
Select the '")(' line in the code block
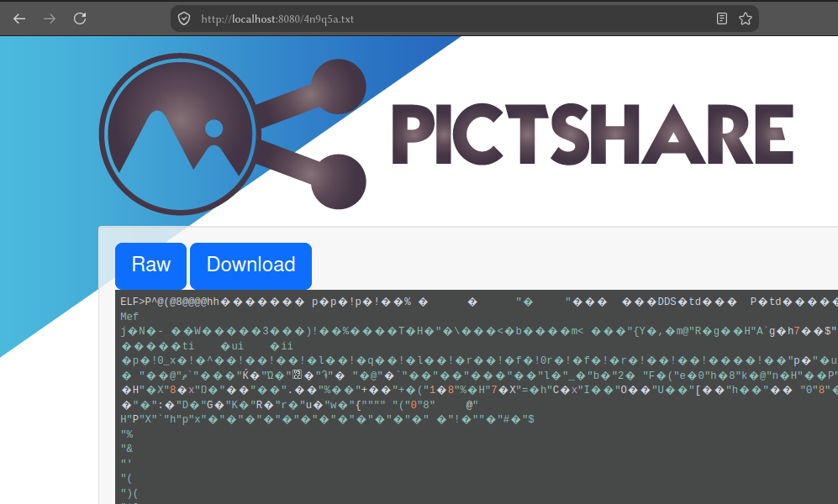pyautogui.click(x=129, y=493)
